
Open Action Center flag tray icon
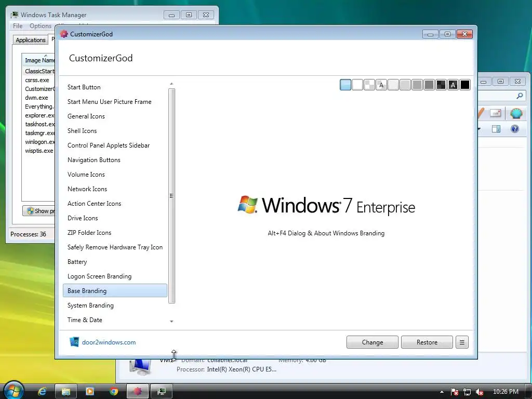(x=454, y=392)
